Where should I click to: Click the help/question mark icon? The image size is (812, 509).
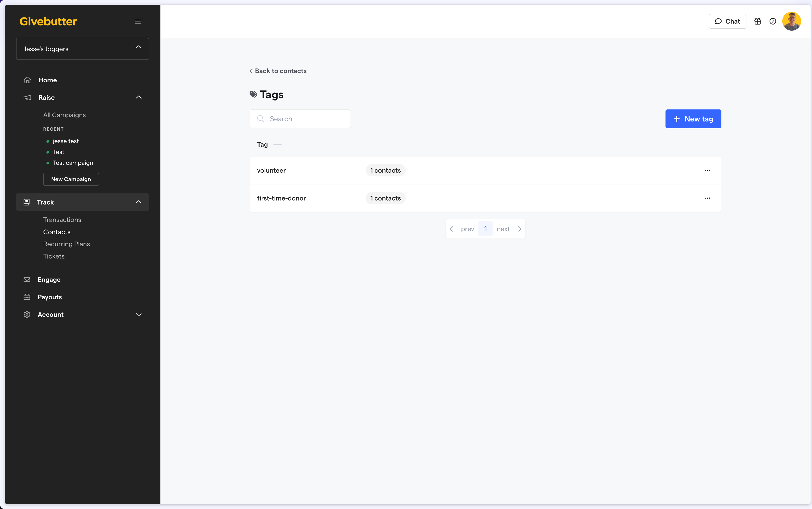(x=773, y=21)
